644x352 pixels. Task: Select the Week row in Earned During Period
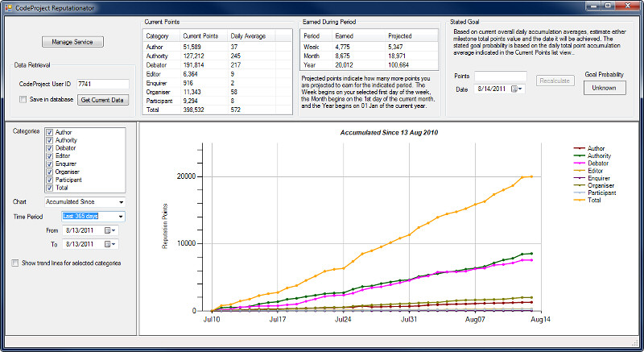pos(369,47)
